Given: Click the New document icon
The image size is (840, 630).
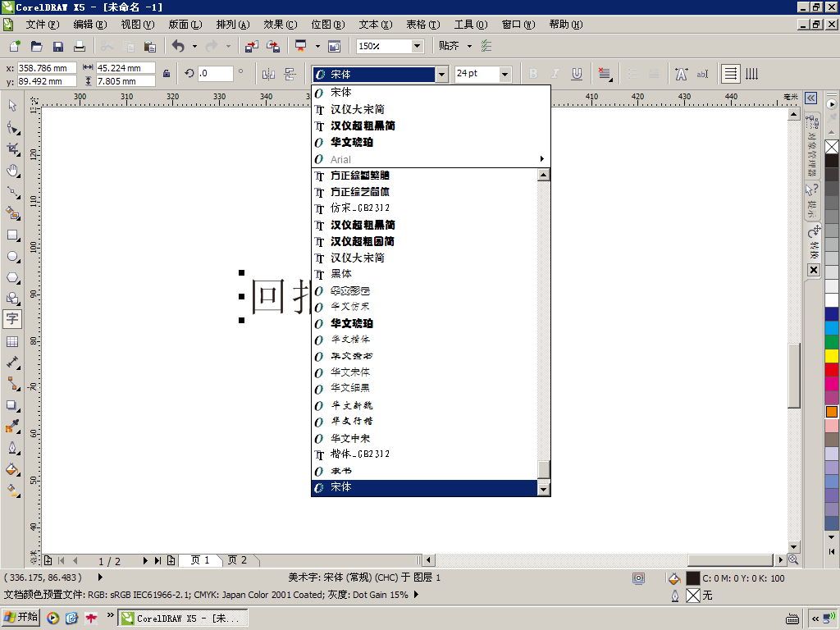Looking at the screenshot, I should [x=15, y=46].
